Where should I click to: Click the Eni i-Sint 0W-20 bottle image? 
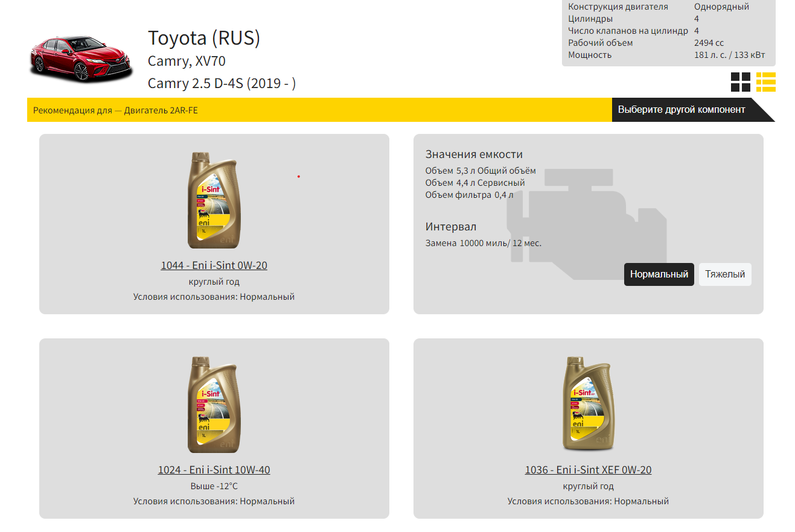click(x=214, y=200)
